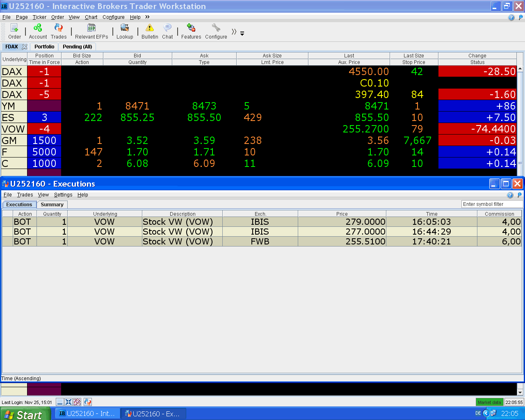This screenshot has height=420, width=525.
Task: Open the Bulletin warning icon
Action: click(150, 31)
